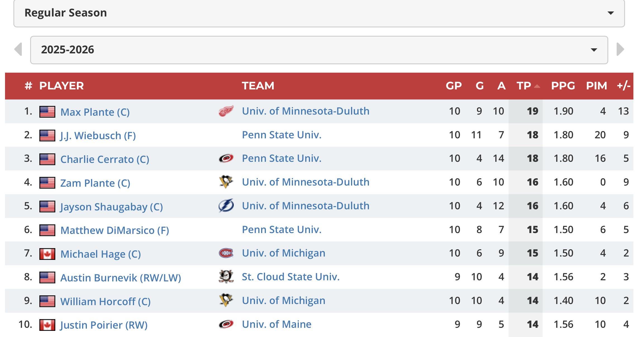Click the Detroit Red Wings logo beside Max Plante

(226, 111)
